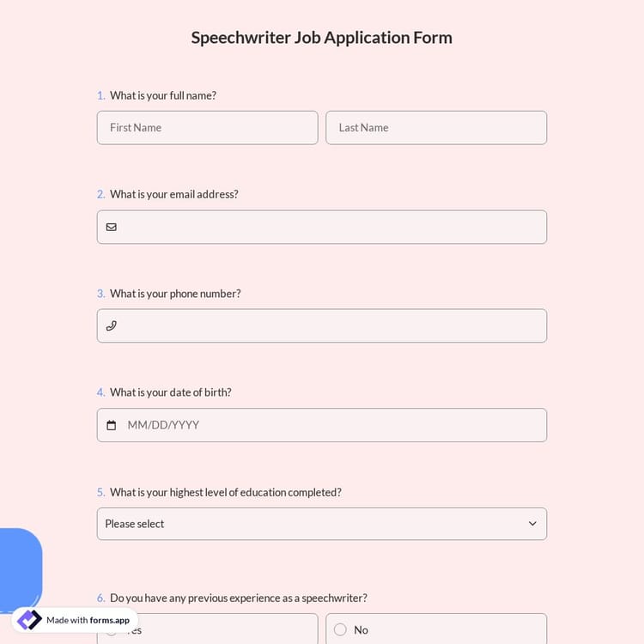This screenshot has width=644, height=644.
Task: Click the MM/DD/YYYY date of birth field
Action: [x=331, y=425]
